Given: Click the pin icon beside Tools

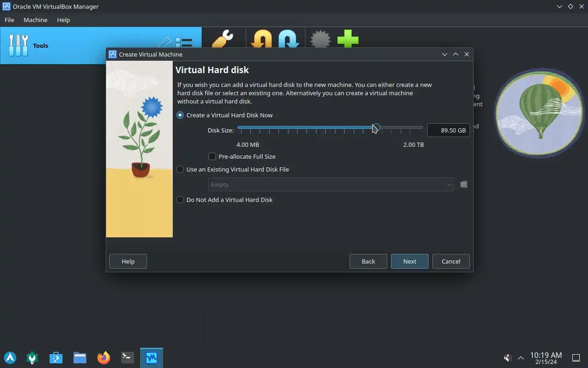Looking at the screenshot, I should (164, 43).
